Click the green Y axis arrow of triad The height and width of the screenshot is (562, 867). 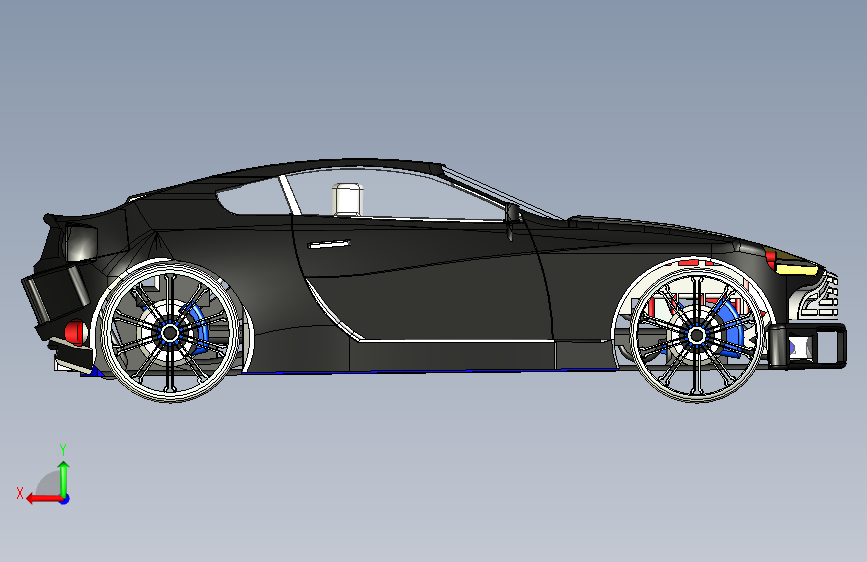point(64,480)
